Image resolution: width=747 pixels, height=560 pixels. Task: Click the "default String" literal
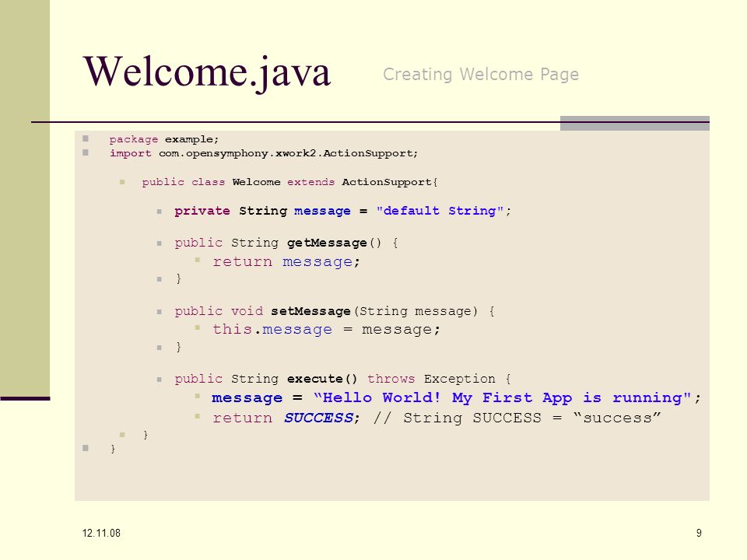click(x=440, y=211)
